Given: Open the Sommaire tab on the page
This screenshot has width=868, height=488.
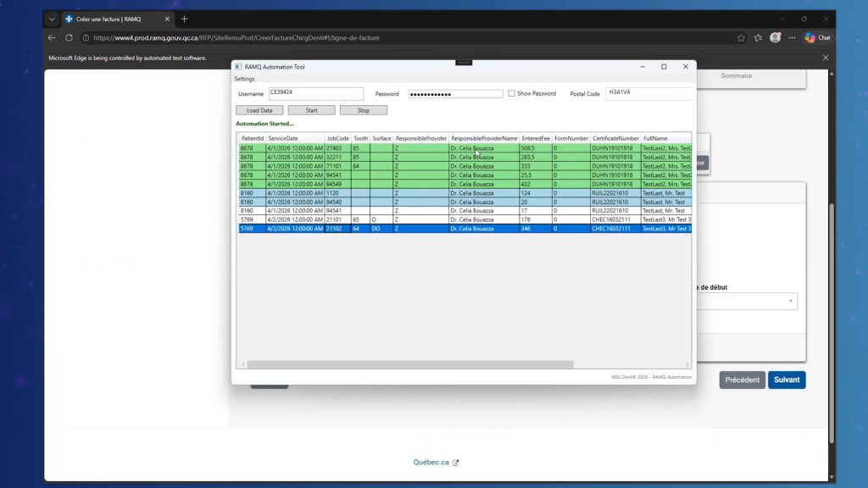Looking at the screenshot, I should (737, 75).
